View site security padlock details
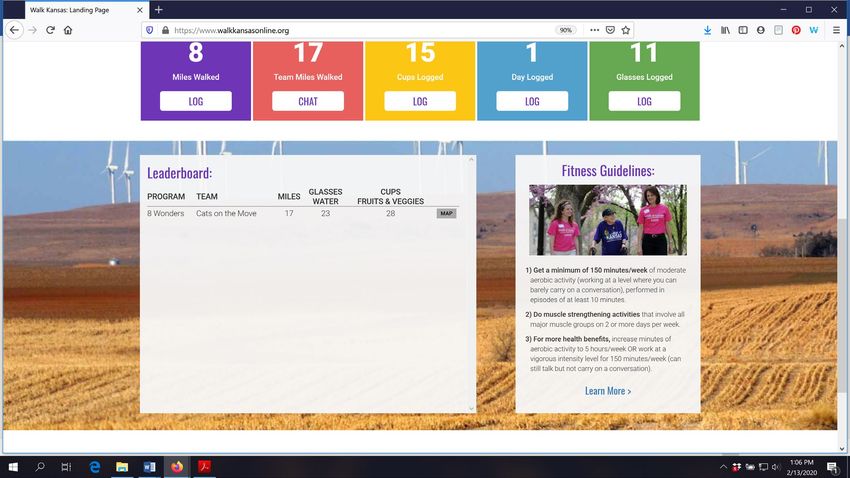The height and width of the screenshot is (478, 850). 165,30
